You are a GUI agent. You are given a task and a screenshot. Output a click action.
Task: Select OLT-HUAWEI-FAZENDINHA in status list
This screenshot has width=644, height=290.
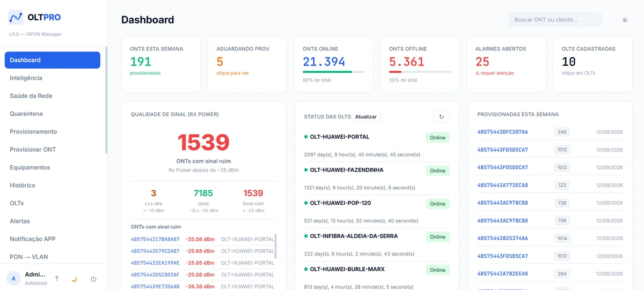pyautogui.click(x=377, y=178)
